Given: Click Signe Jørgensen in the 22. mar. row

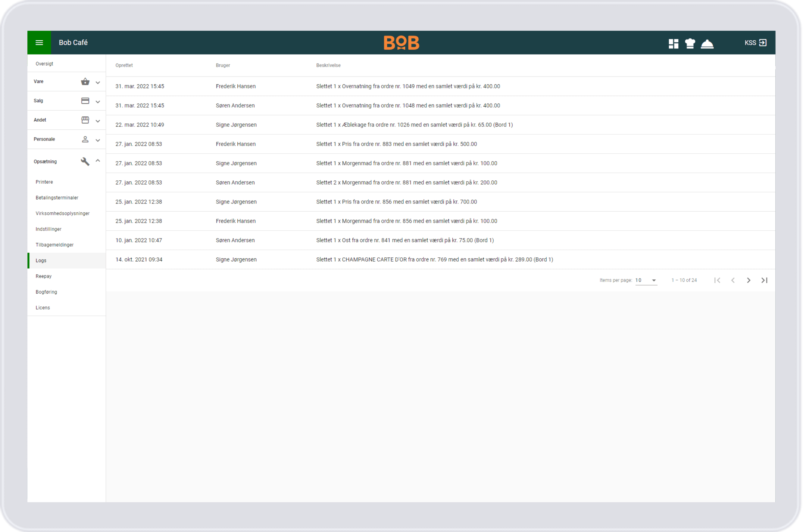Looking at the screenshot, I should (x=236, y=125).
